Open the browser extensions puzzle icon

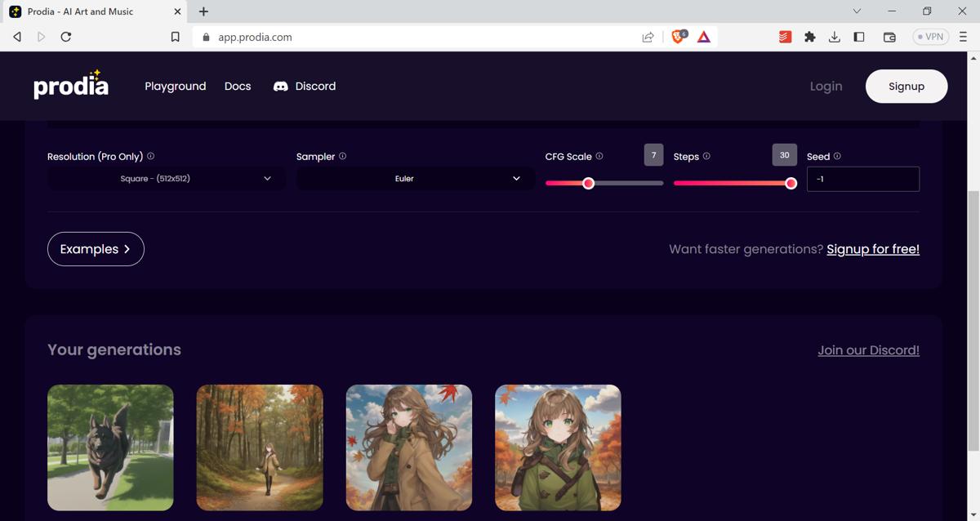click(x=809, y=36)
